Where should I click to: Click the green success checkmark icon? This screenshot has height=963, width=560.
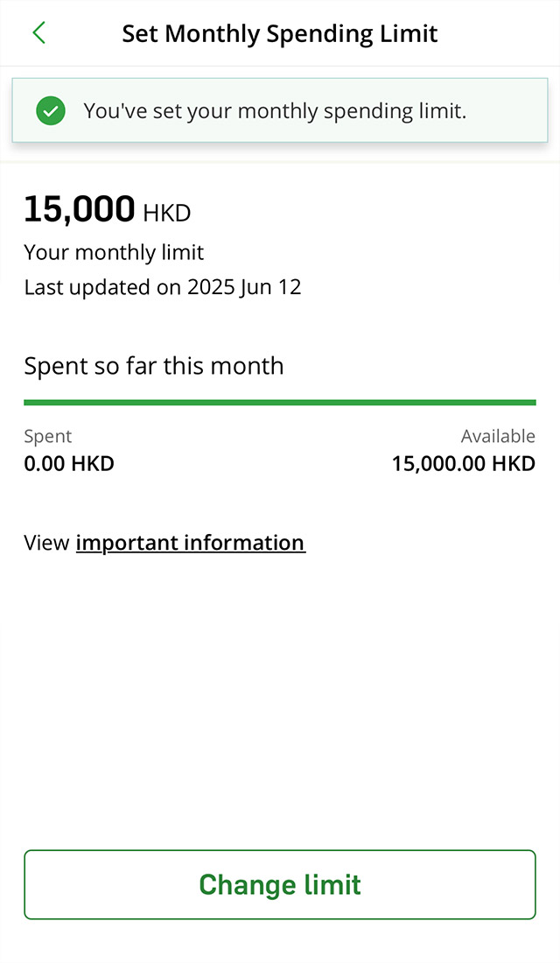click(x=51, y=111)
